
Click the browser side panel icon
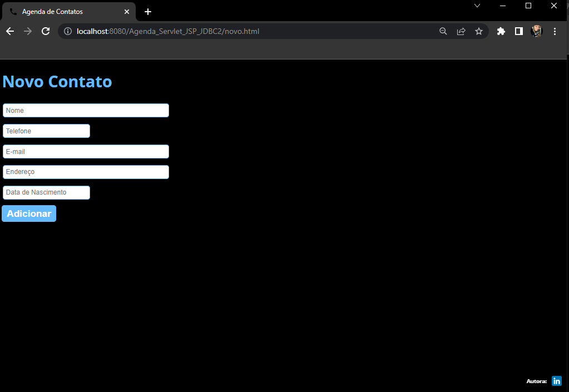(518, 31)
